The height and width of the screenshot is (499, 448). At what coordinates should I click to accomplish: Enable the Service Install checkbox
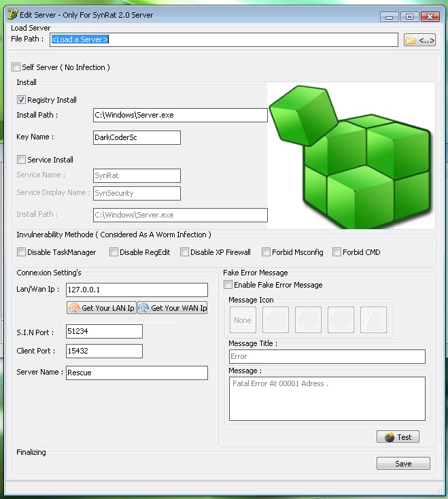pyautogui.click(x=21, y=160)
